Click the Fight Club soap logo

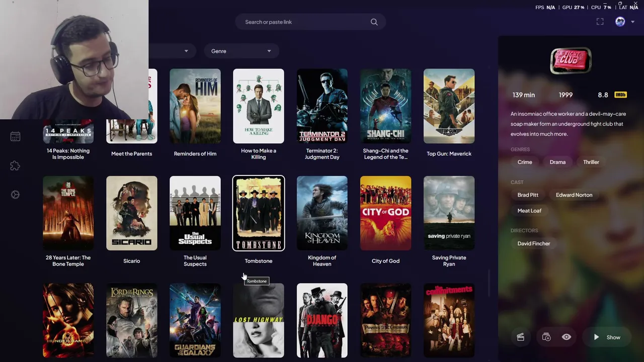point(571,61)
